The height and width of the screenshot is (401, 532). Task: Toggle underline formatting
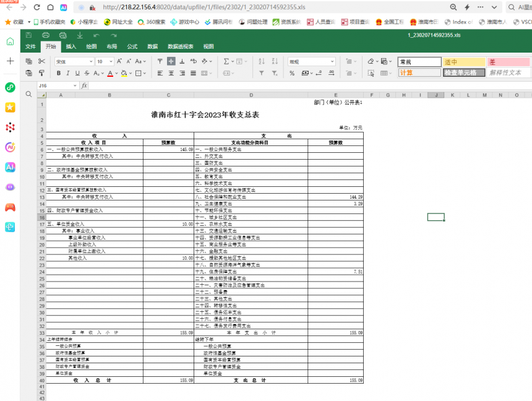coord(77,73)
